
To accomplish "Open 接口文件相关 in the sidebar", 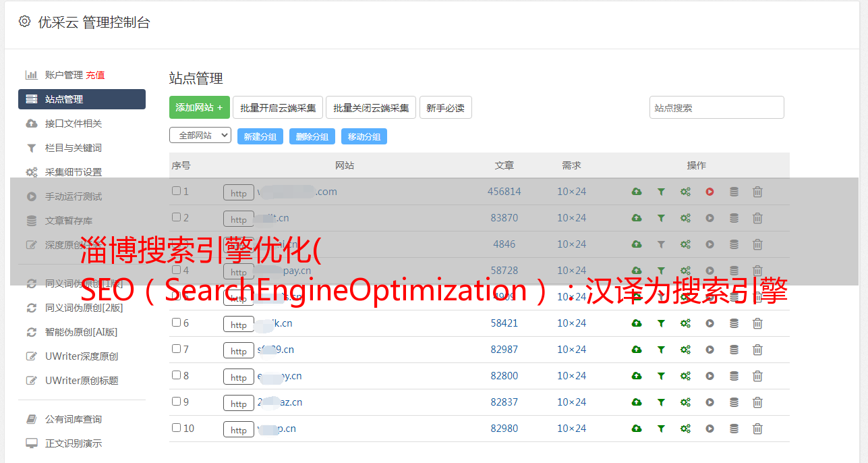I will coord(74,124).
